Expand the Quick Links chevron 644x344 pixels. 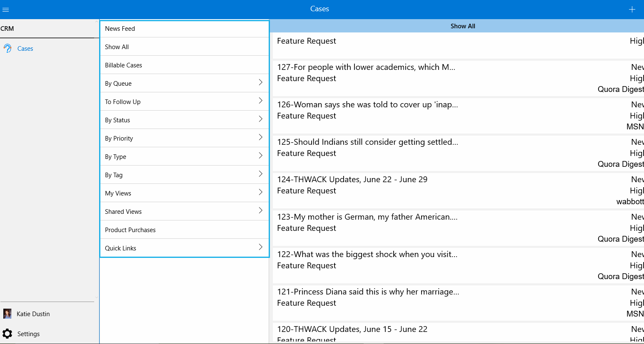tap(260, 247)
